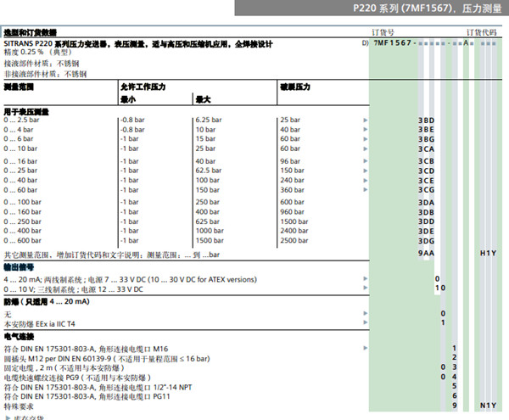Select the M12 per DIN EN 60139-9 line

click(107, 359)
